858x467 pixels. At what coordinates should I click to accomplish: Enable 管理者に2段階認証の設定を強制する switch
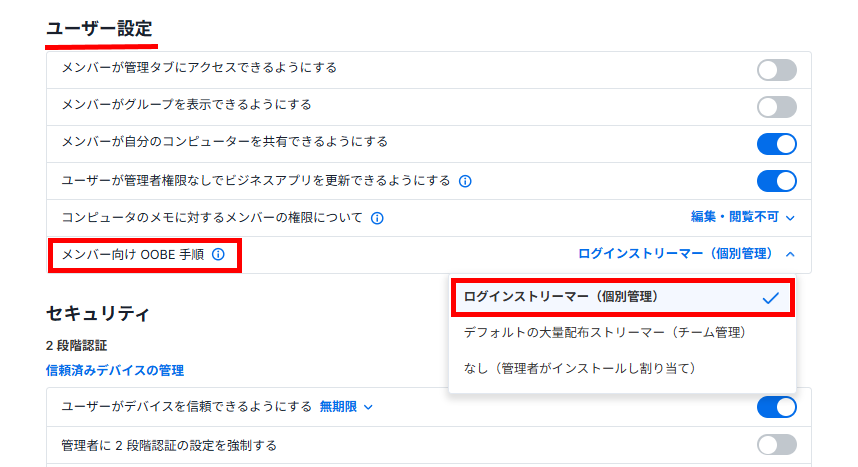[776, 445]
